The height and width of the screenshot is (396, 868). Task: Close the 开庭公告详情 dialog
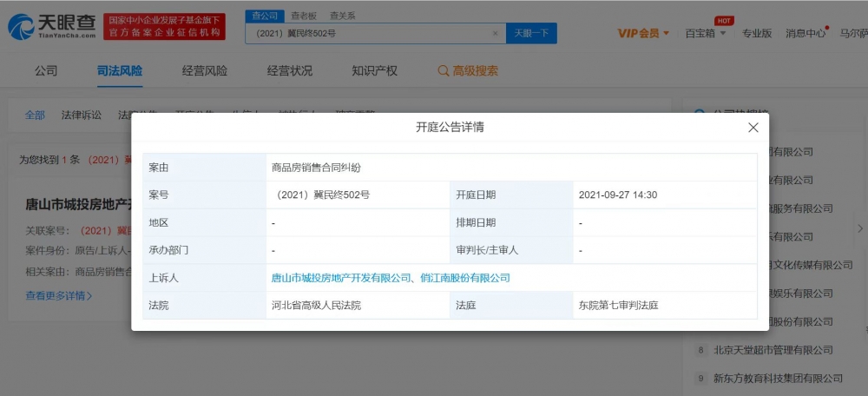[x=753, y=128]
